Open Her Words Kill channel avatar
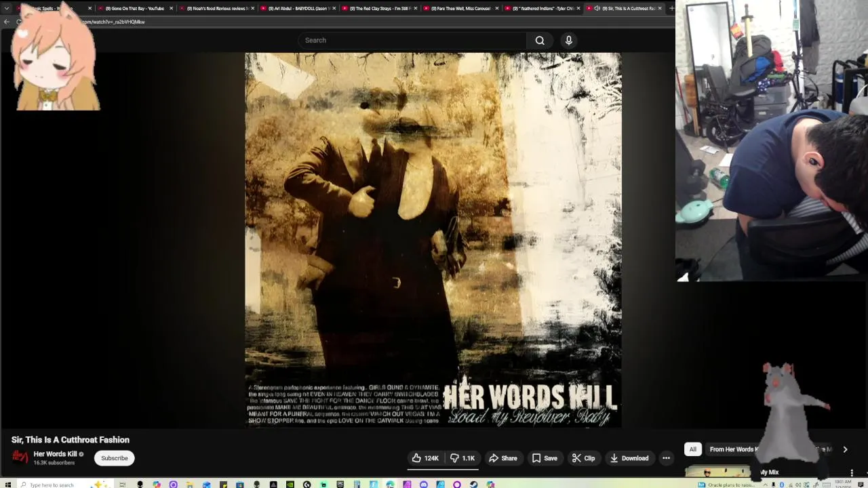868x488 pixels. coord(20,457)
